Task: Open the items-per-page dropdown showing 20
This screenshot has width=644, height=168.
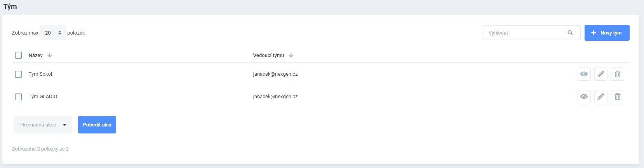Action: tap(53, 33)
